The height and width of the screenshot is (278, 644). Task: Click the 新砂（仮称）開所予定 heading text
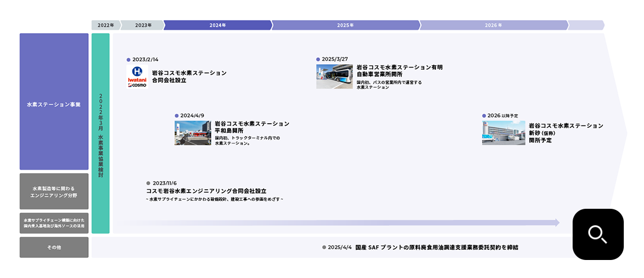(x=565, y=133)
